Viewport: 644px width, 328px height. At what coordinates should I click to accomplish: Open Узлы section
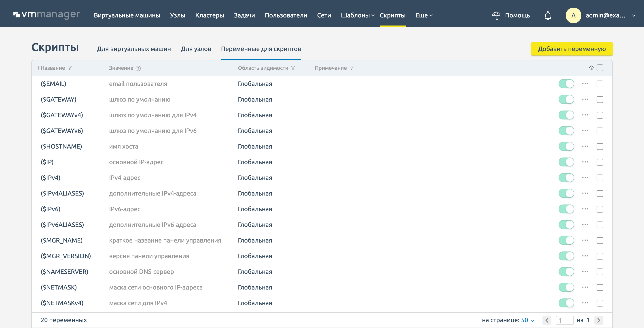coord(178,15)
